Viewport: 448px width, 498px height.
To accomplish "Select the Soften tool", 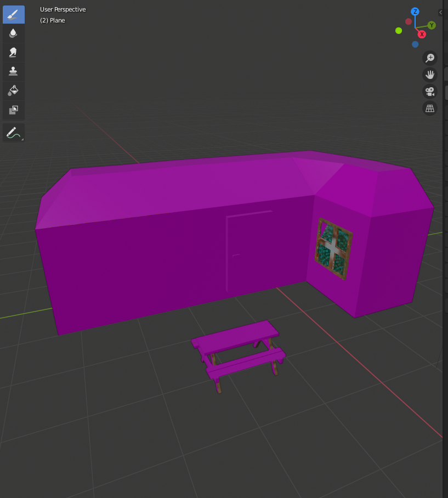I will [x=13, y=33].
